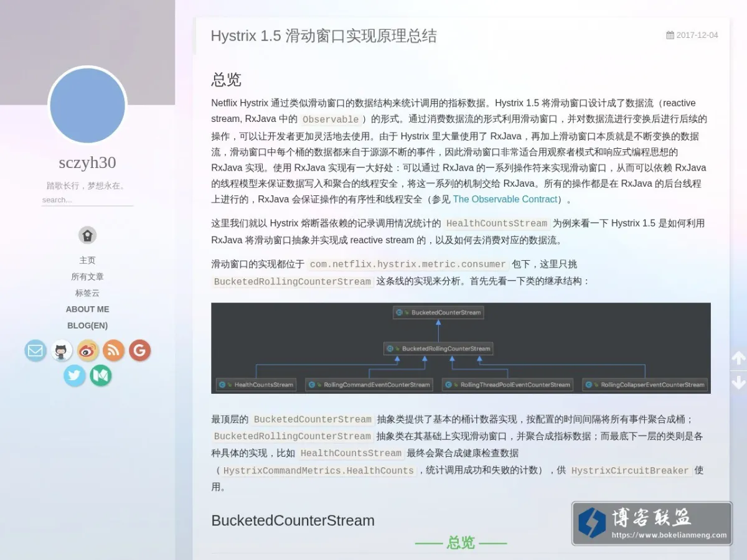Click the tagline 踏歌长行，梦想永在。
This screenshot has height=560, width=747.
pos(88,185)
